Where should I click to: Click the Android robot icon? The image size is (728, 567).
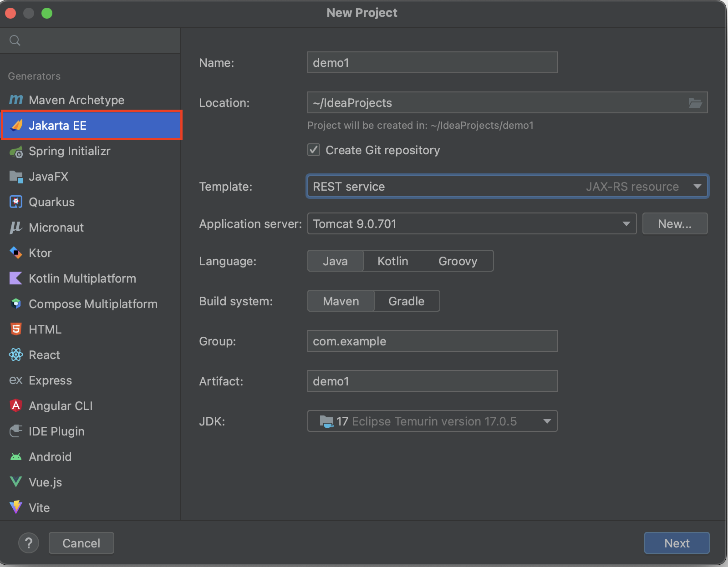(x=16, y=456)
